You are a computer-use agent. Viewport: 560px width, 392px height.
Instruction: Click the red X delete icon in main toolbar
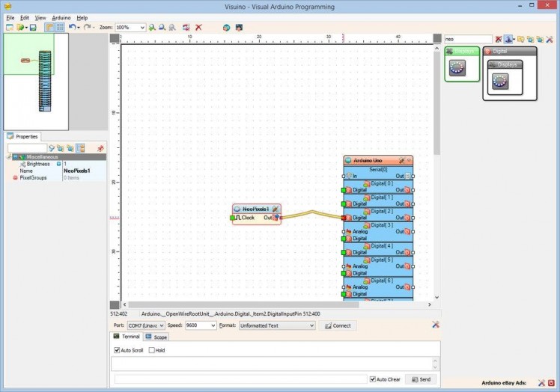click(198, 27)
